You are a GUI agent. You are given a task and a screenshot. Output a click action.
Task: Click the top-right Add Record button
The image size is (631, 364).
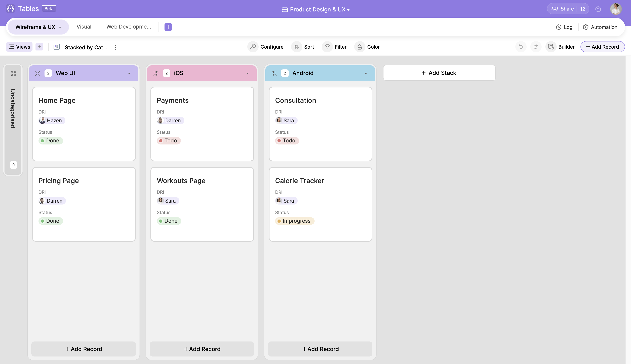602,47
